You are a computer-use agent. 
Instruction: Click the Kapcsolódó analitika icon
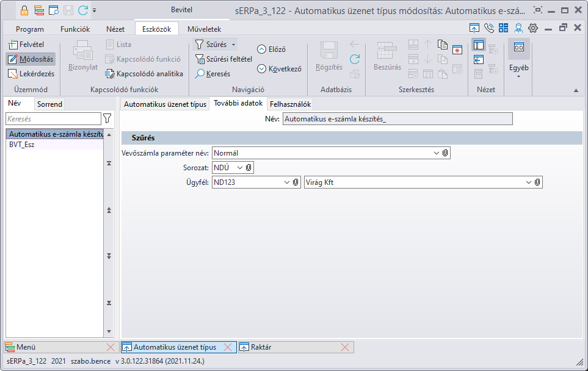(111, 74)
